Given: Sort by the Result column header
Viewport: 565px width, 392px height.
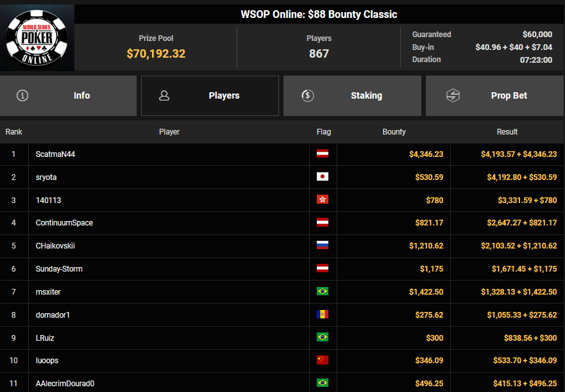Looking at the screenshot, I should [507, 132].
